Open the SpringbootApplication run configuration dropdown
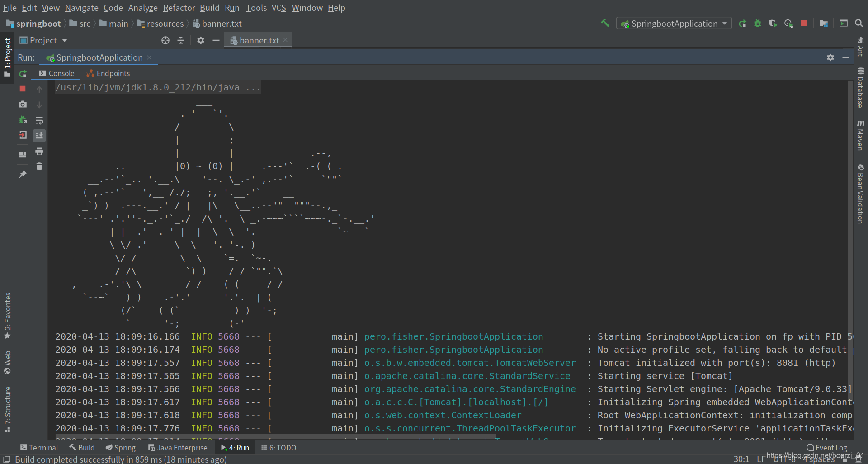The width and height of the screenshot is (868, 464). (x=674, y=24)
